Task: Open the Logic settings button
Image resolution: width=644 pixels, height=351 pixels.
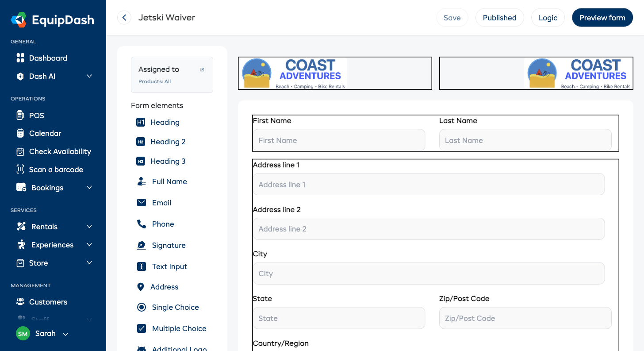Action: [548, 18]
